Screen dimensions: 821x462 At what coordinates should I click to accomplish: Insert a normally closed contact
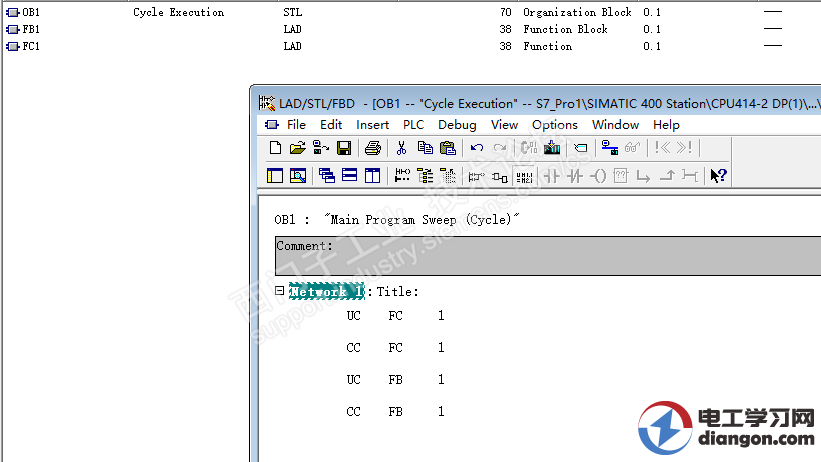point(575,176)
